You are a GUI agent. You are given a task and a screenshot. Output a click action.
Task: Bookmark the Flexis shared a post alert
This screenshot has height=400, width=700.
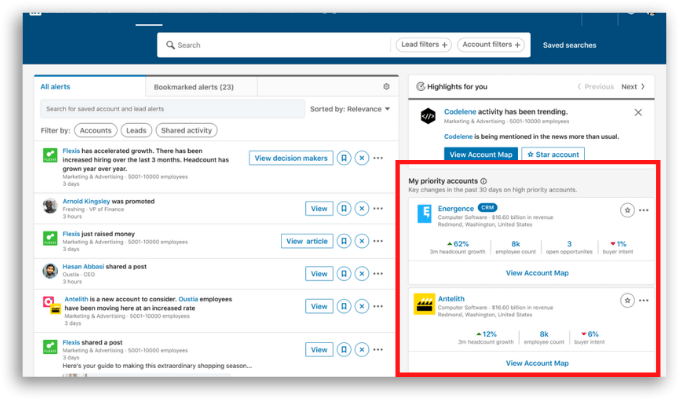coord(344,350)
